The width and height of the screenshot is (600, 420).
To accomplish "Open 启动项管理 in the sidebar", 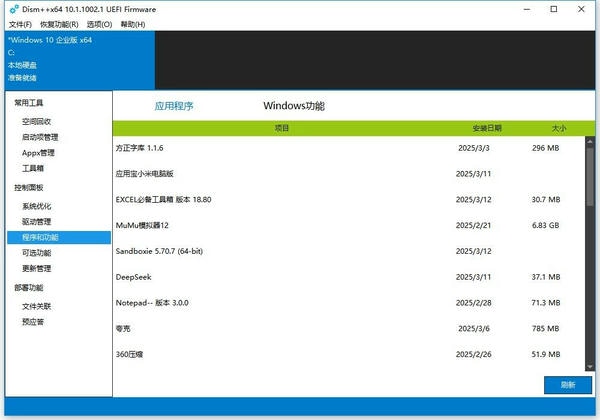I will (x=40, y=137).
